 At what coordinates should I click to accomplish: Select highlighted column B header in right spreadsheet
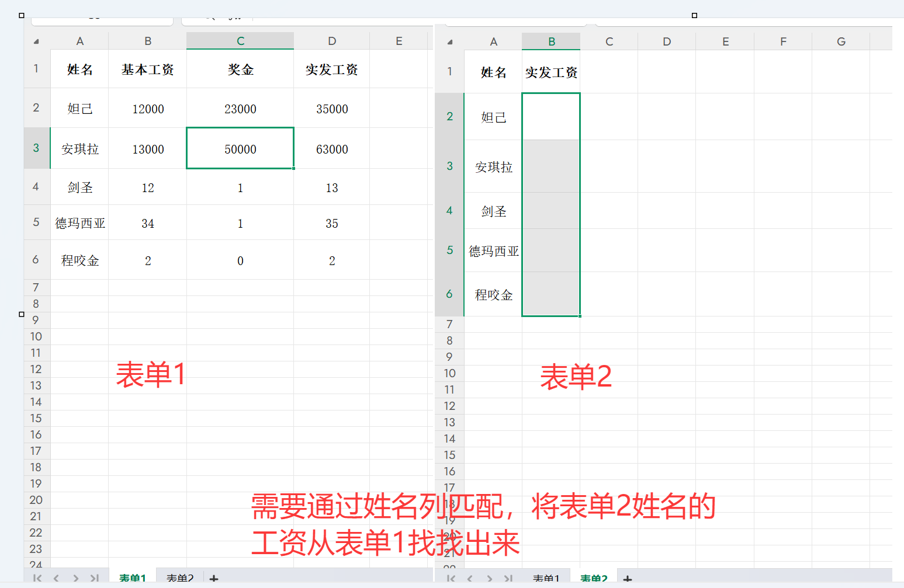point(551,41)
